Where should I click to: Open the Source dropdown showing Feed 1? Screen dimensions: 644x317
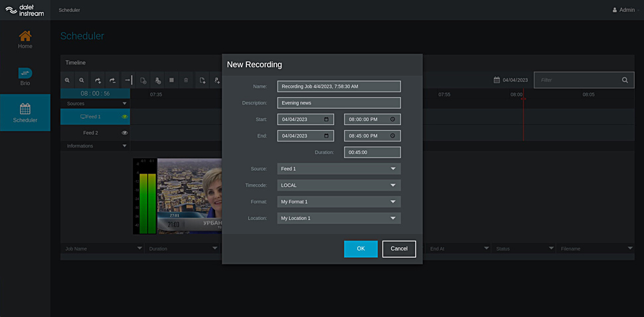339,169
